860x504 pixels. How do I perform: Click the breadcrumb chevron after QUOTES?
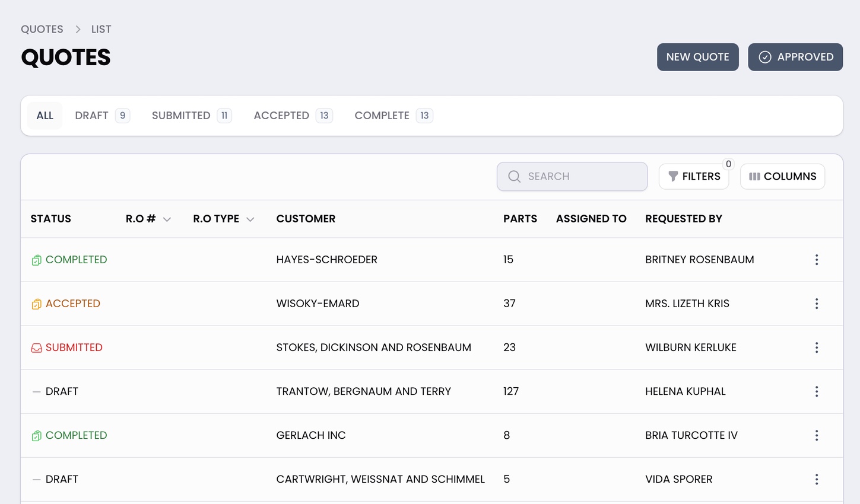[77, 28]
